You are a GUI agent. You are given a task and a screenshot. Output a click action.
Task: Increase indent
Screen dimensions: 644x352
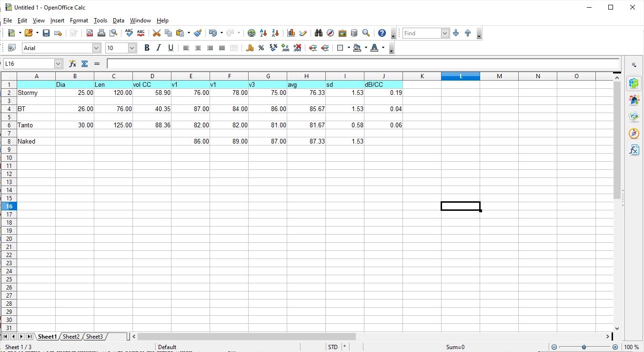point(325,48)
